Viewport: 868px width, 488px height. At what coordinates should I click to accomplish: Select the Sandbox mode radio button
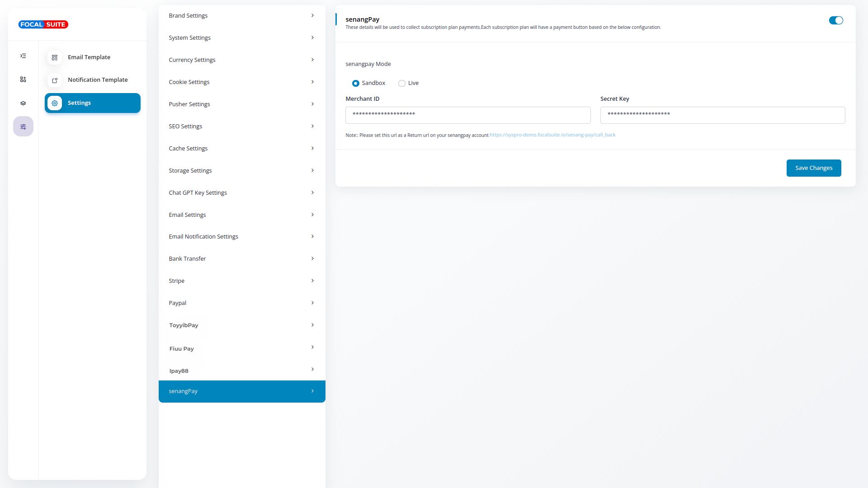356,83
